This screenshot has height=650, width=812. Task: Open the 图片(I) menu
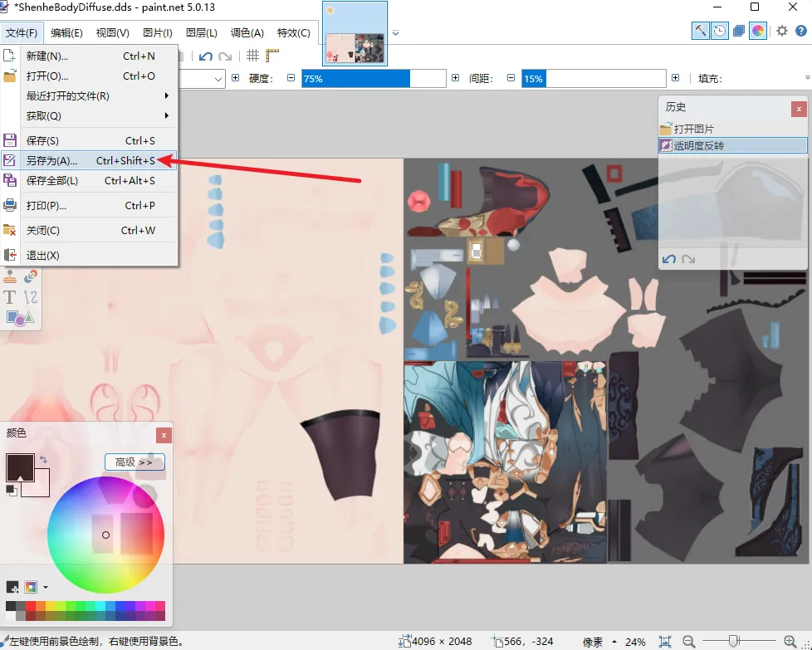(158, 32)
